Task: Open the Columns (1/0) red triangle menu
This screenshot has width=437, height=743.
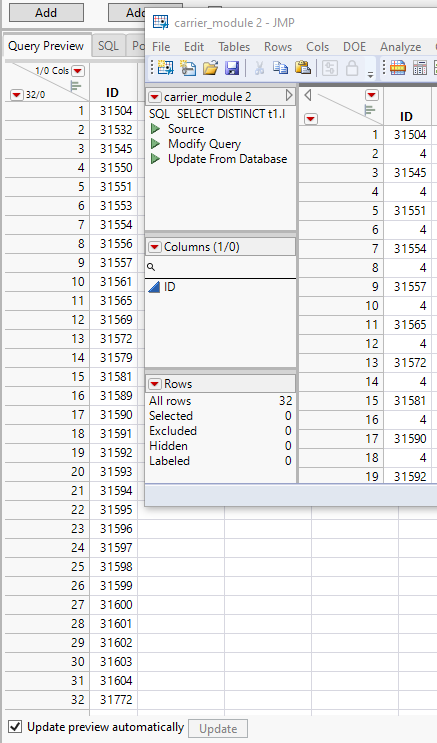Action: [155, 247]
